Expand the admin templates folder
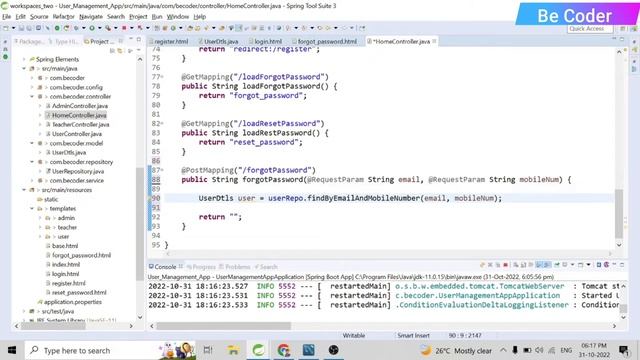Screen dimensions: 640x360 point(40,218)
